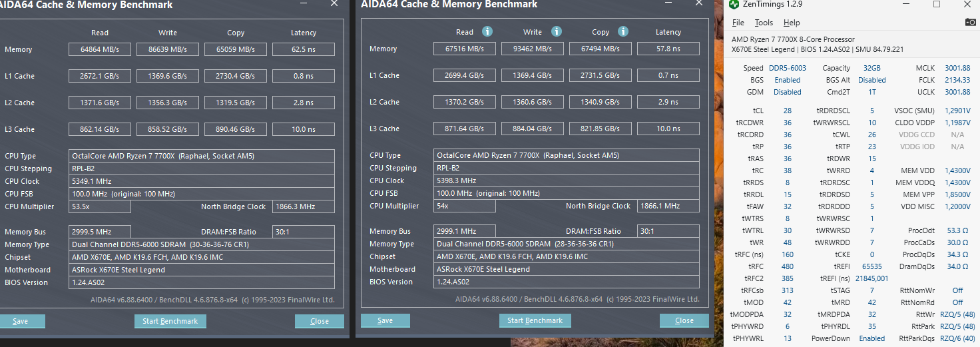The width and height of the screenshot is (980, 347).
Task: Click ZenTimings tREFI value 65535
Action: point(871,266)
